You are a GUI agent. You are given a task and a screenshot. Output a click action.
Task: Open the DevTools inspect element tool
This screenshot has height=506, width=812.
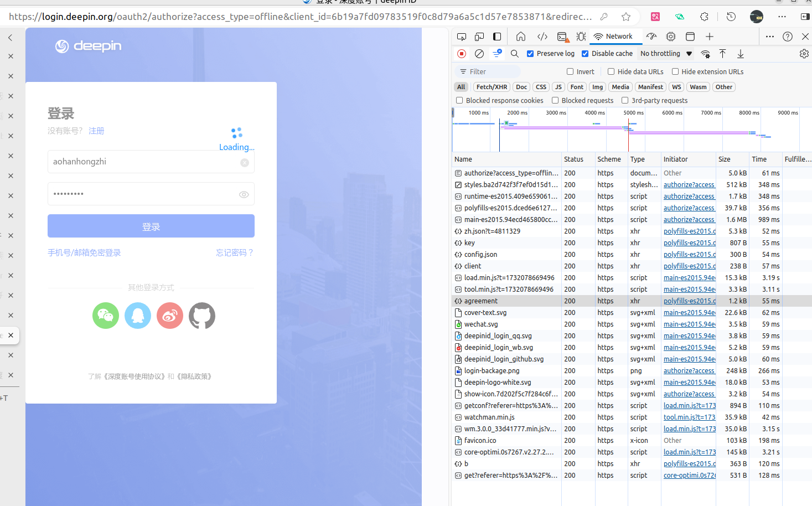click(462, 37)
